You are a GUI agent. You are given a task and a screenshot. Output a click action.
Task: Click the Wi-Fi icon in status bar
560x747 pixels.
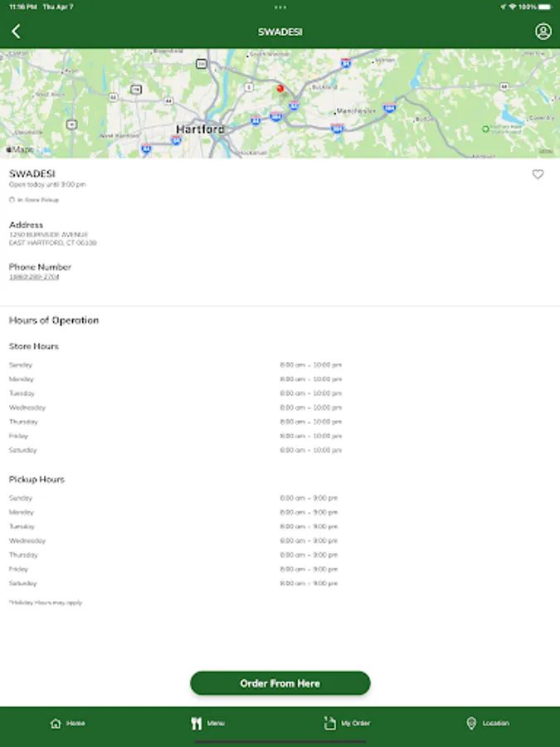pos(513,7)
